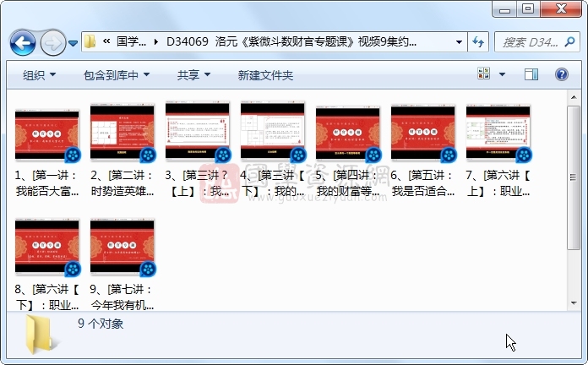
Task: Select video thumbnail 8、[第六讲【下】
Action: 46,247
